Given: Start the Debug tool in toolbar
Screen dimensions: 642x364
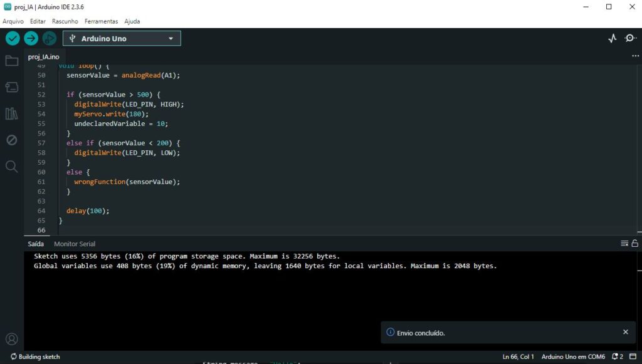Looking at the screenshot, I should [49, 38].
